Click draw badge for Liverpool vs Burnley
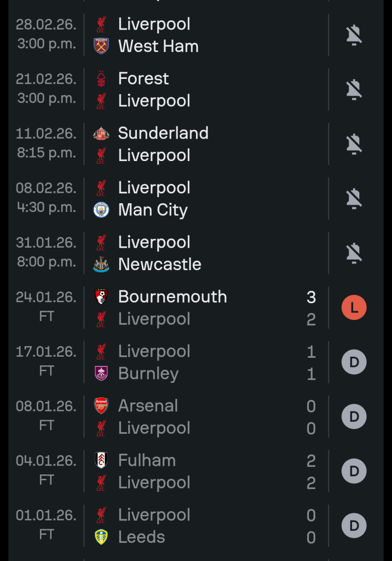This screenshot has width=392, height=561. coord(354,362)
